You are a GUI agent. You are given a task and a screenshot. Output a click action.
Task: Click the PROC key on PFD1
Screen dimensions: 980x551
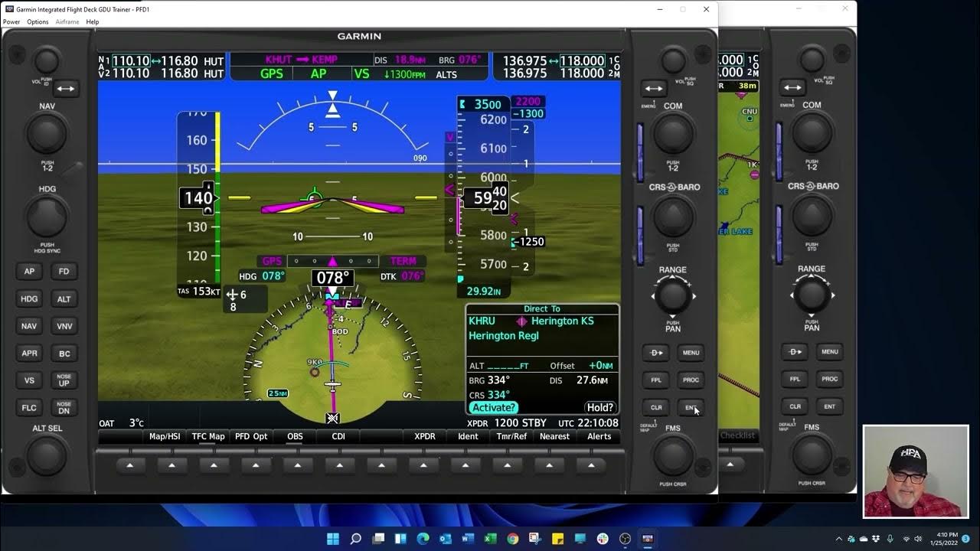tap(691, 380)
